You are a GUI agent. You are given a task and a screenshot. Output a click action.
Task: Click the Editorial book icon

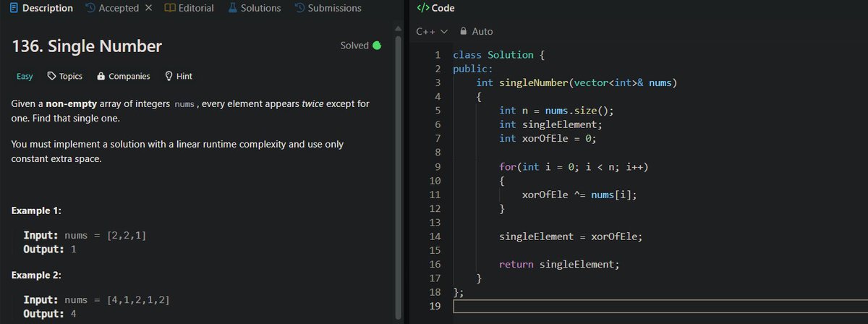[x=169, y=8]
